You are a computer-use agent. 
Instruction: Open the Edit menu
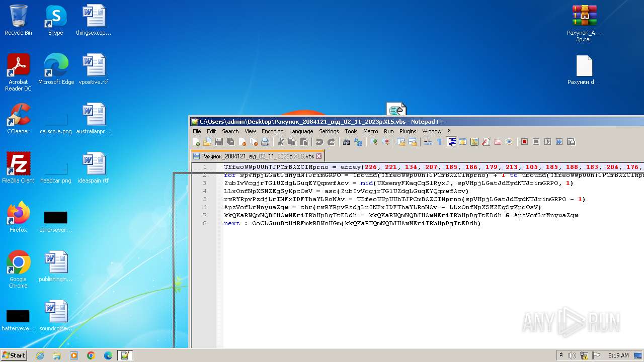click(211, 131)
